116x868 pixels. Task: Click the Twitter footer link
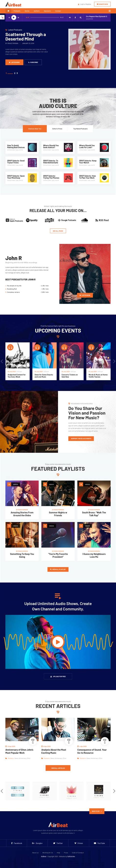coord(58,843)
